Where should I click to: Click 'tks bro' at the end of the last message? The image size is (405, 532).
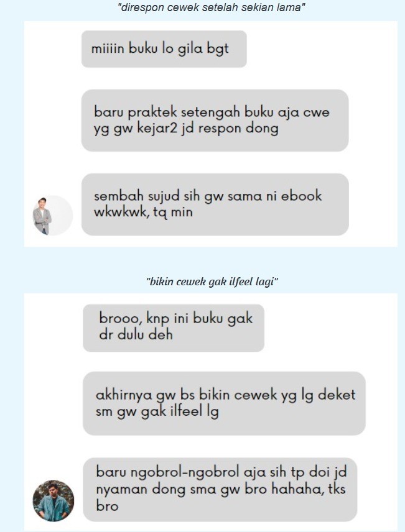pos(221,498)
